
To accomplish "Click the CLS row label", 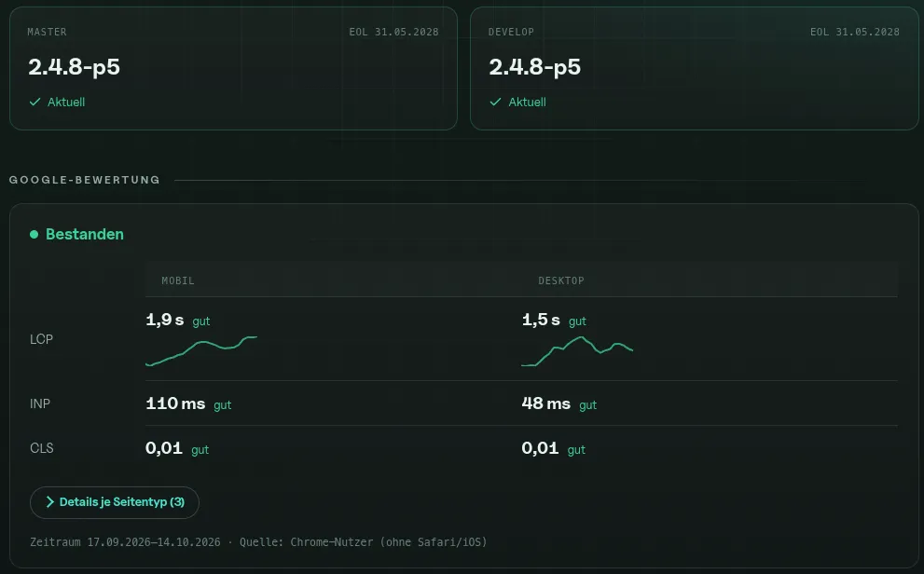I will pyautogui.click(x=41, y=448).
